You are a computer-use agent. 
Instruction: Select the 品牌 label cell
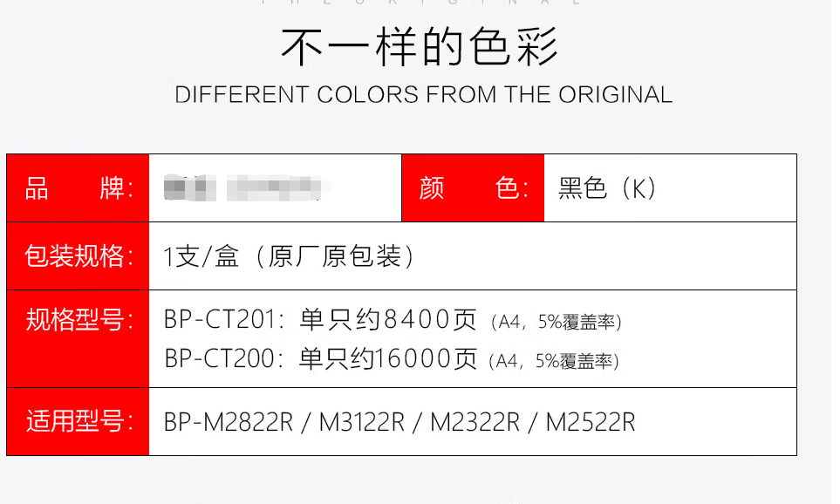(79, 188)
